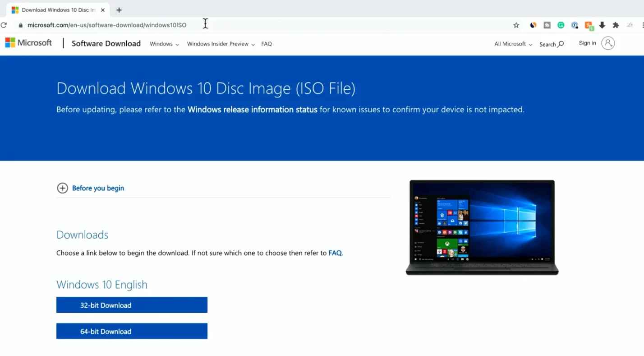644x356 pixels.
Task: Open the Windows release information status link
Action: point(252,109)
